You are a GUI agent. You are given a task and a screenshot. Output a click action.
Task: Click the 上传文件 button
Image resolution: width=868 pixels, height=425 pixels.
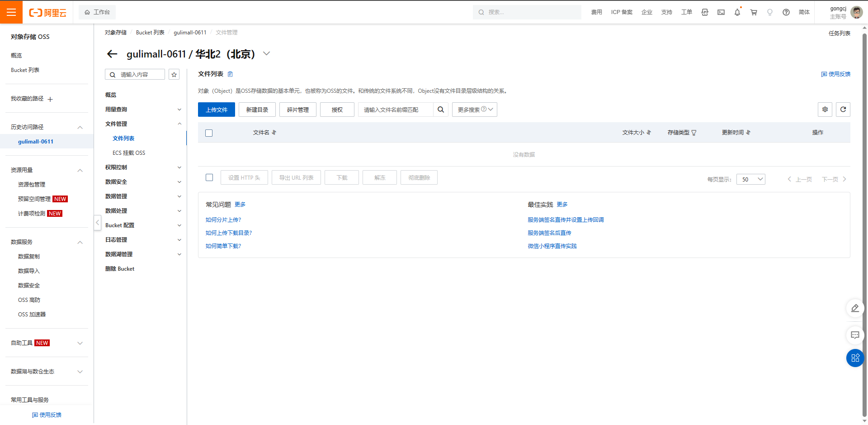point(216,110)
